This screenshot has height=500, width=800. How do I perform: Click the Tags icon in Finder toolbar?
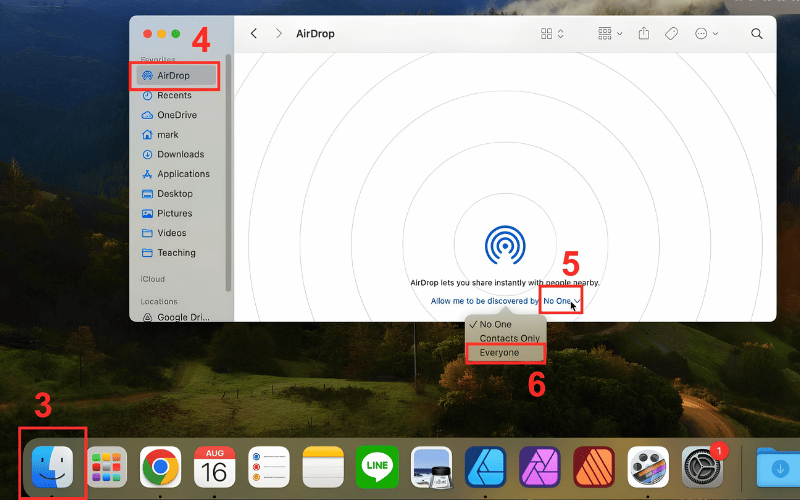pos(671,34)
